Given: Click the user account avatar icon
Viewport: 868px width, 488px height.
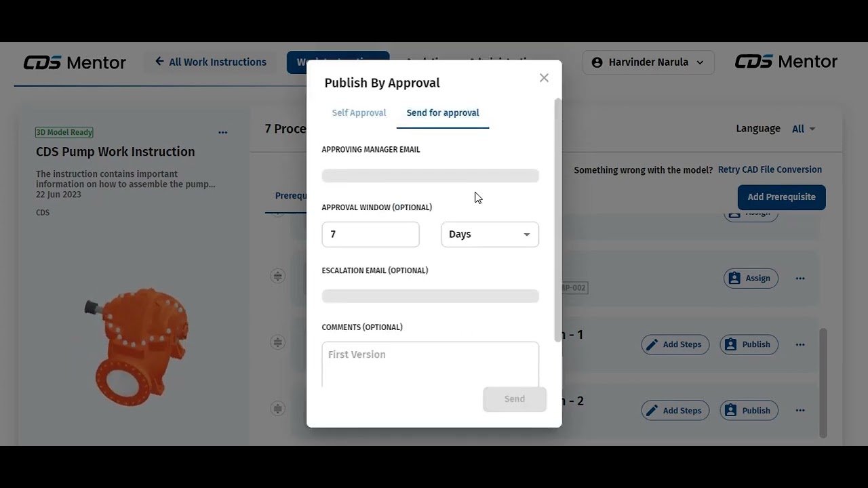Looking at the screenshot, I should click(597, 62).
